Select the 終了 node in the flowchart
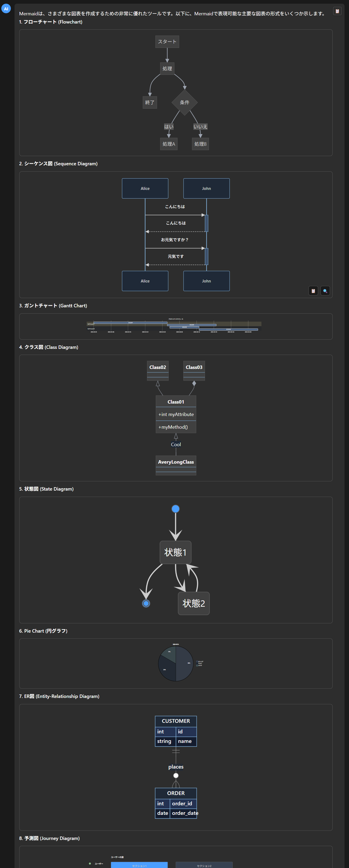This screenshot has width=349, height=868. (x=150, y=102)
